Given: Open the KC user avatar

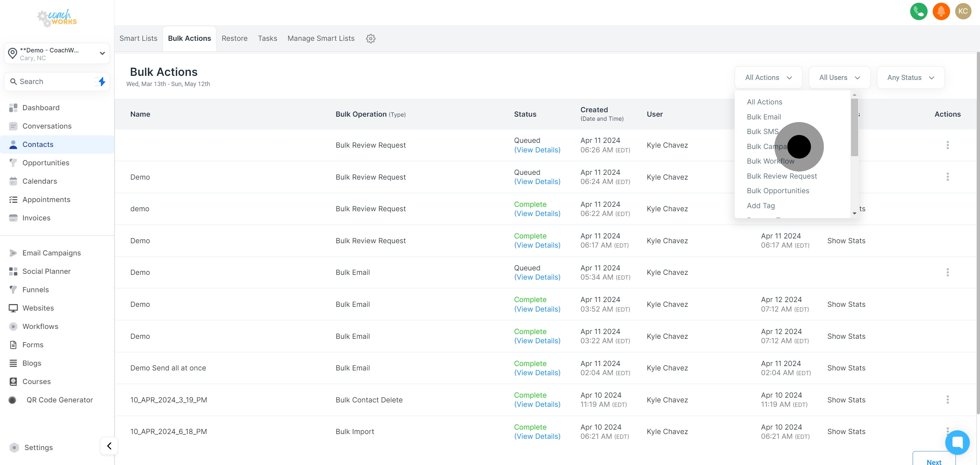Looking at the screenshot, I should click(963, 11).
